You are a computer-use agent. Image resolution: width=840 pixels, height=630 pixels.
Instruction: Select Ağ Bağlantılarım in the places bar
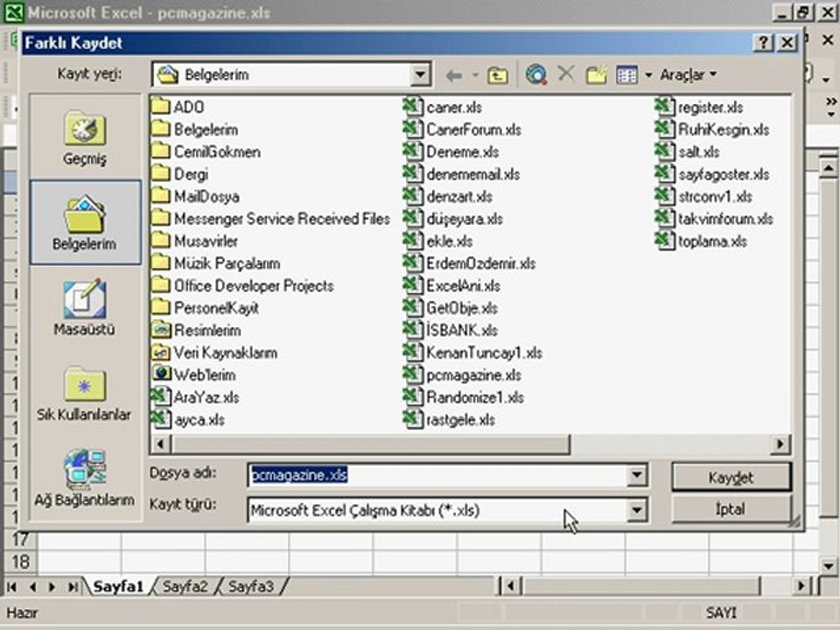tap(85, 478)
